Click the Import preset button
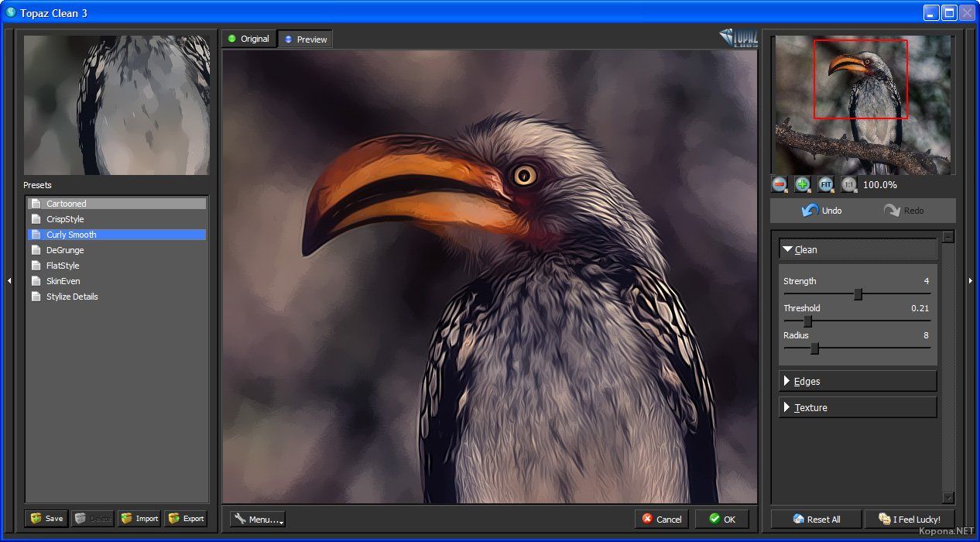The width and height of the screenshot is (980, 542). 139,519
